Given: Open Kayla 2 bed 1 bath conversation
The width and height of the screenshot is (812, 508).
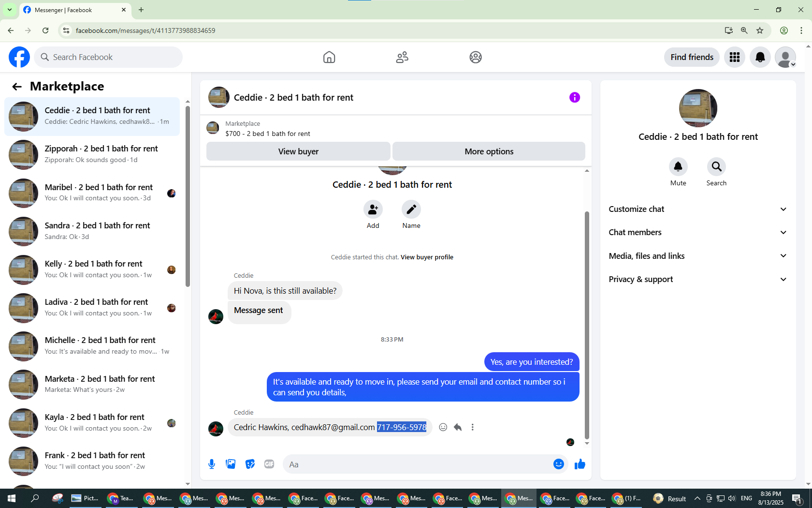Looking at the screenshot, I should [x=92, y=422].
